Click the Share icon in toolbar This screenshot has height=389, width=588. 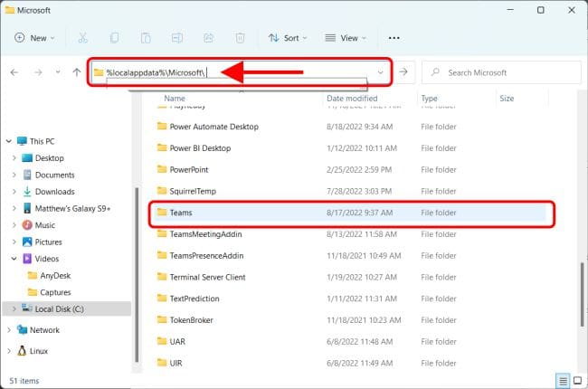(x=208, y=38)
